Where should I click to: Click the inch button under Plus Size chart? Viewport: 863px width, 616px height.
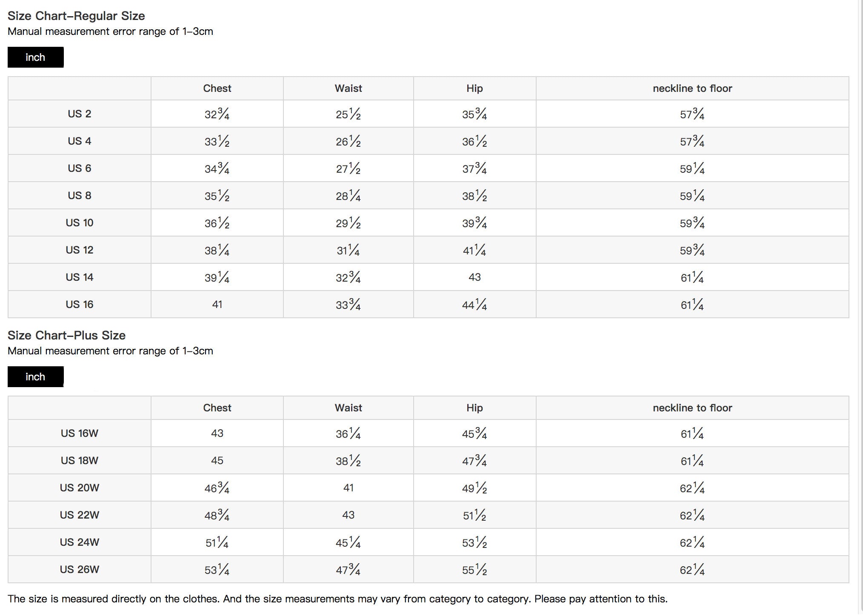[35, 377]
